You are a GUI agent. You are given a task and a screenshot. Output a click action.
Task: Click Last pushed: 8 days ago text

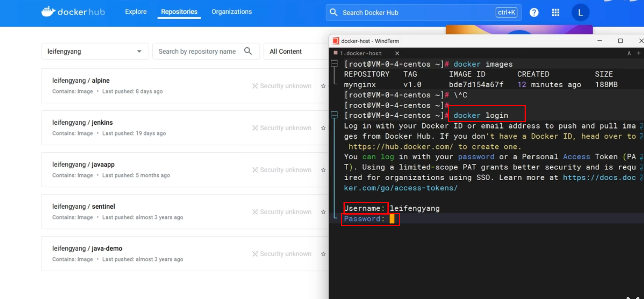132,91
